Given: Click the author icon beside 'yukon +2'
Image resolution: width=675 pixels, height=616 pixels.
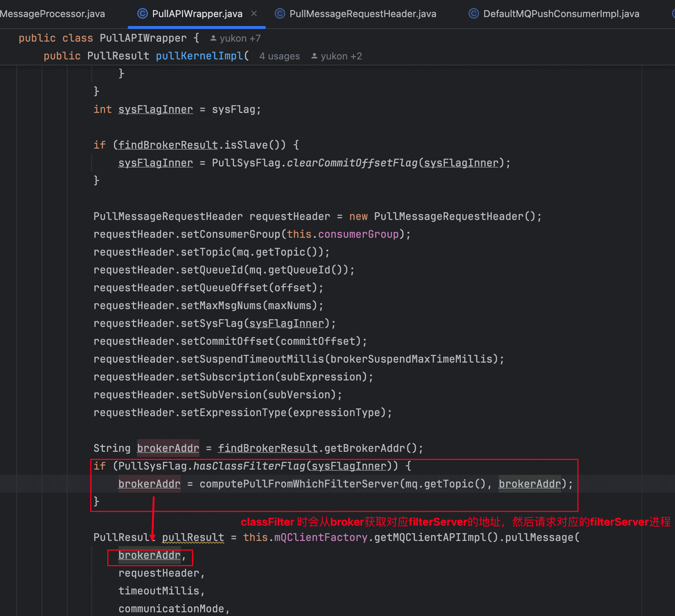Looking at the screenshot, I should point(314,56).
